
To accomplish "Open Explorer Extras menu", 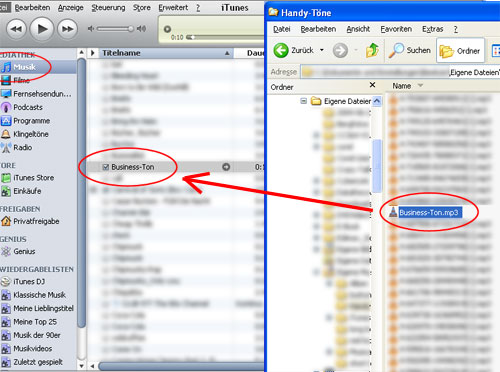I will tap(432, 29).
